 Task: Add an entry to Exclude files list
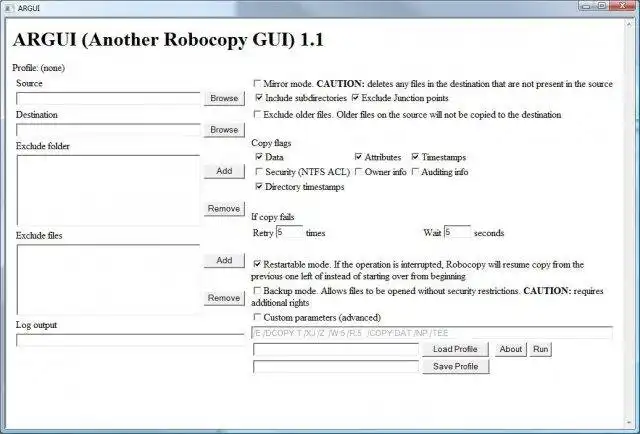pyautogui.click(x=224, y=260)
